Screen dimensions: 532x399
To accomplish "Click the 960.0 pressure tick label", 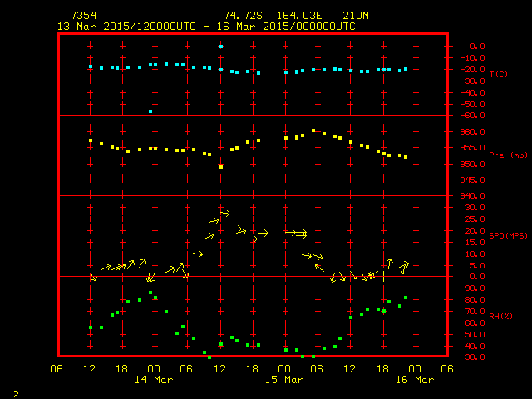I will (x=473, y=132).
